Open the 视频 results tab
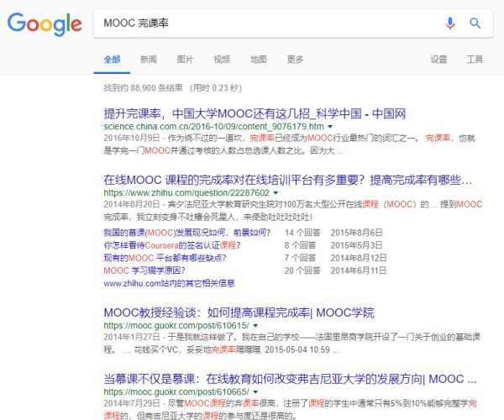 222,60
